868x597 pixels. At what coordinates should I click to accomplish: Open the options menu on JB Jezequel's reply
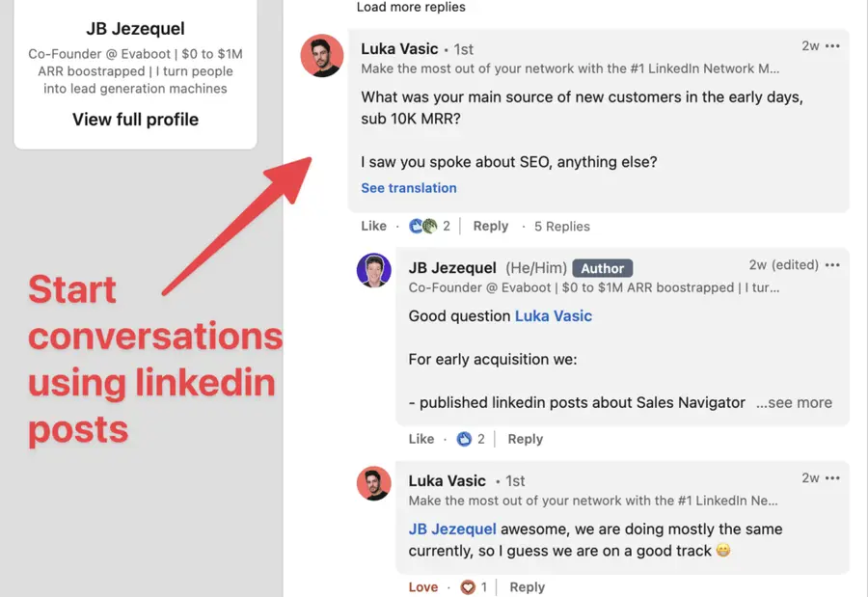click(833, 264)
